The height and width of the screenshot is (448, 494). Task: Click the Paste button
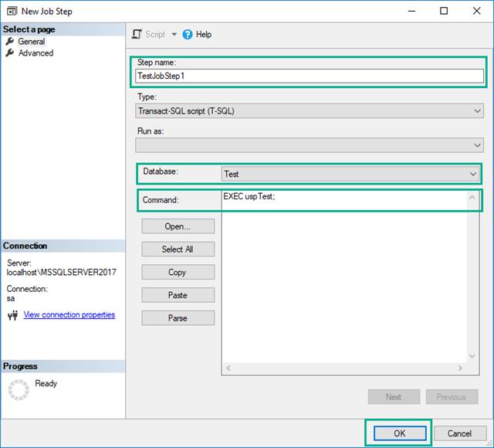coord(178,295)
